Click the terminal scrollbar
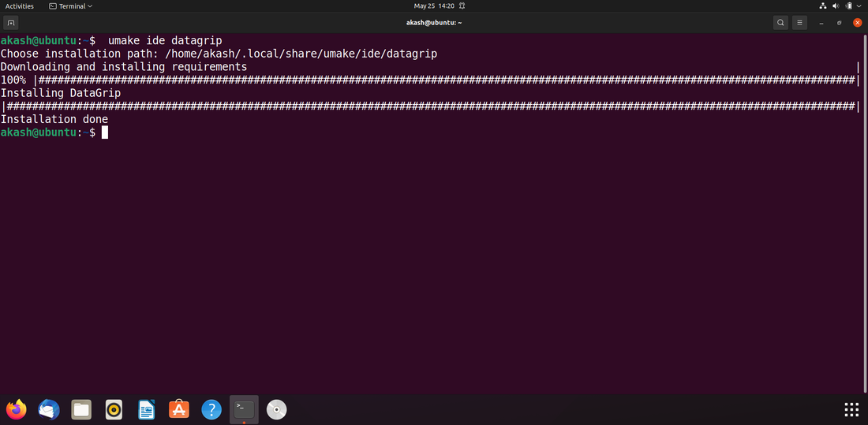The image size is (868, 425). click(x=865, y=213)
